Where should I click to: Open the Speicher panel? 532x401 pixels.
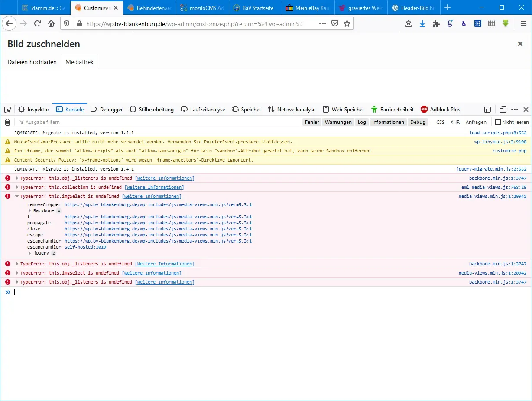(247, 110)
